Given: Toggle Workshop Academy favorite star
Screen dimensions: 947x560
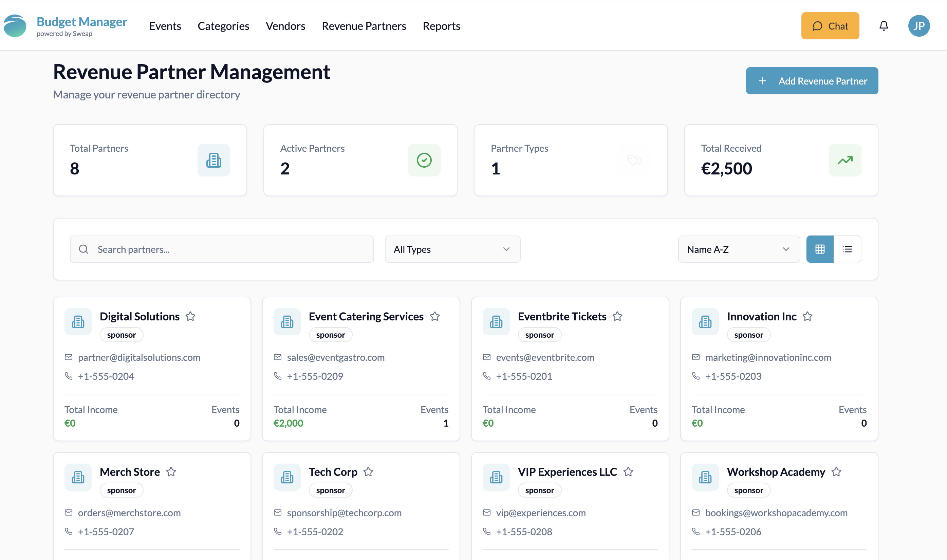Looking at the screenshot, I should point(836,472).
